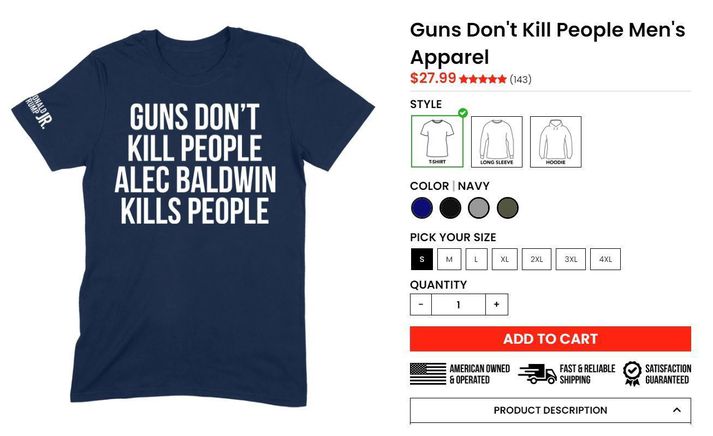Click the satisfaction guaranteed badge icon
This screenshot has width=713, height=436.
tap(632, 374)
